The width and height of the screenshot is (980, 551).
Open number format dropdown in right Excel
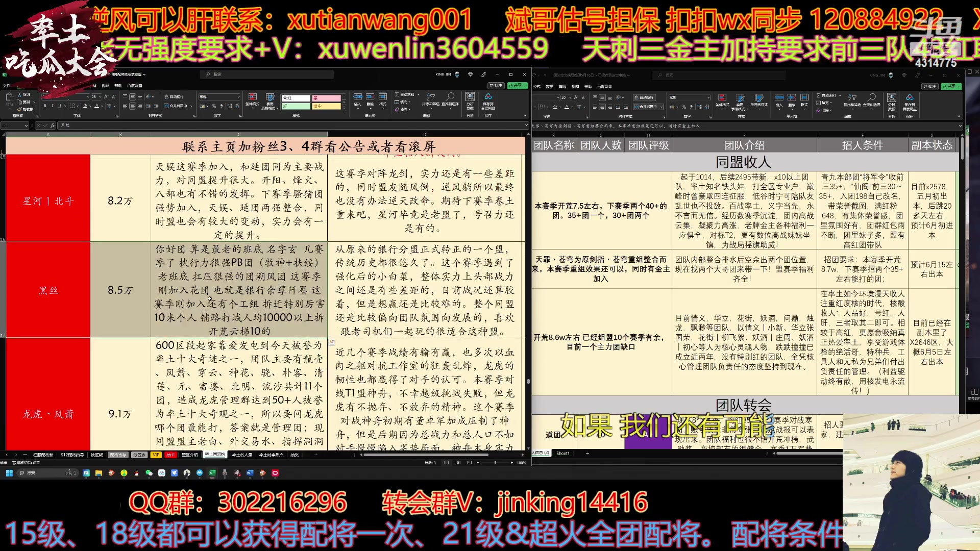tap(708, 97)
